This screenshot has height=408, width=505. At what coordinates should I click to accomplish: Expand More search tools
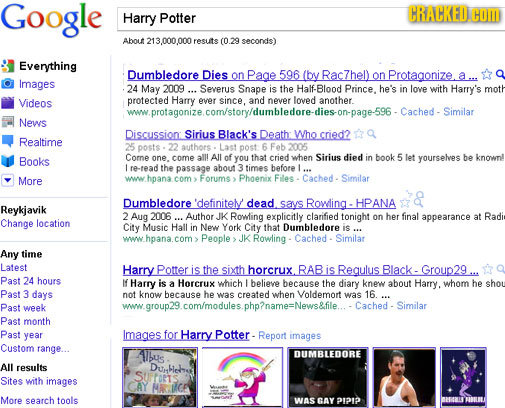[39, 400]
